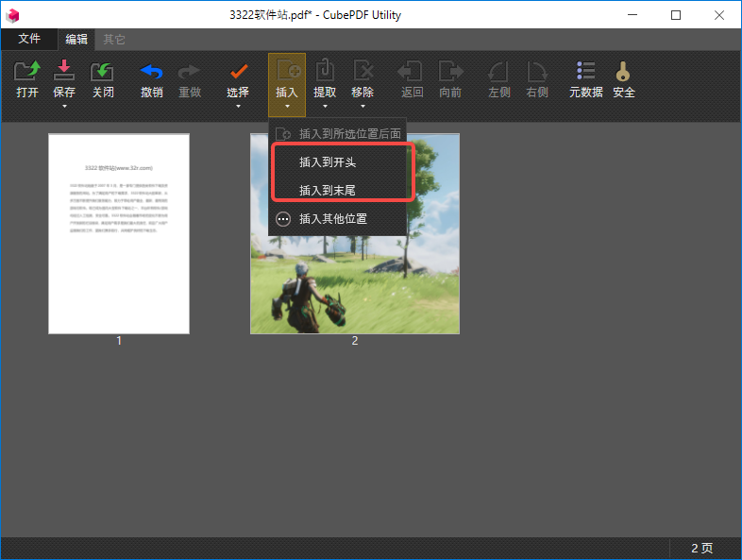Rotate right with the 右侧 icon
Image resolution: width=742 pixels, height=560 pixels.
point(537,72)
